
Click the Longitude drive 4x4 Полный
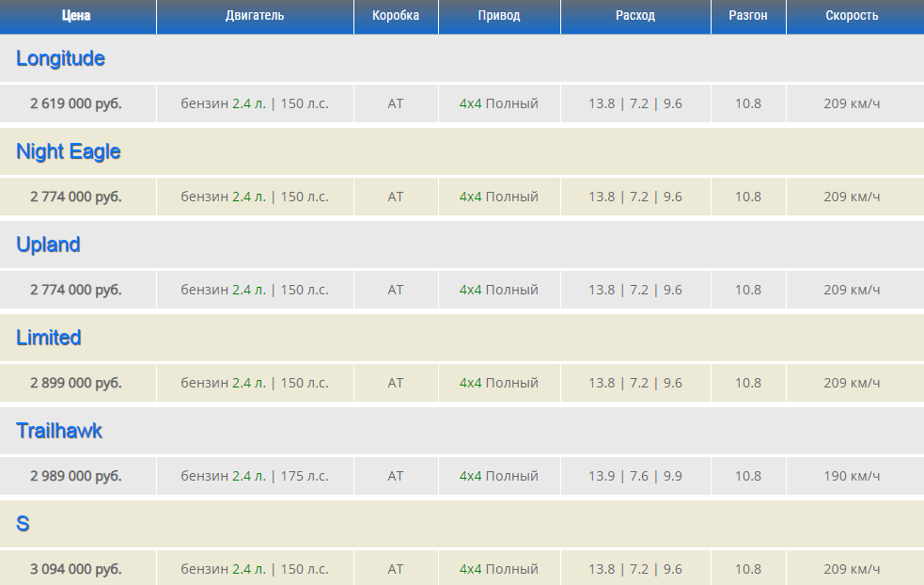click(x=499, y=103)
